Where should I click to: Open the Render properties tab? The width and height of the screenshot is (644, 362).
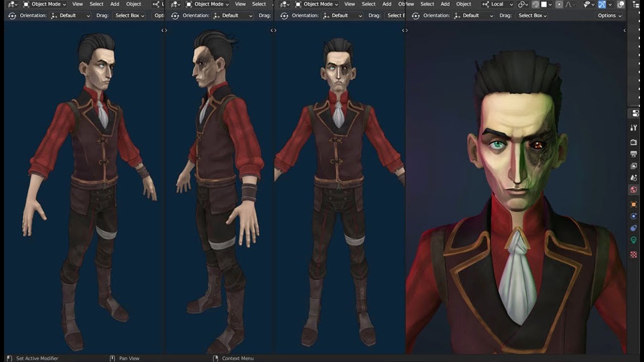coord(634,142)
